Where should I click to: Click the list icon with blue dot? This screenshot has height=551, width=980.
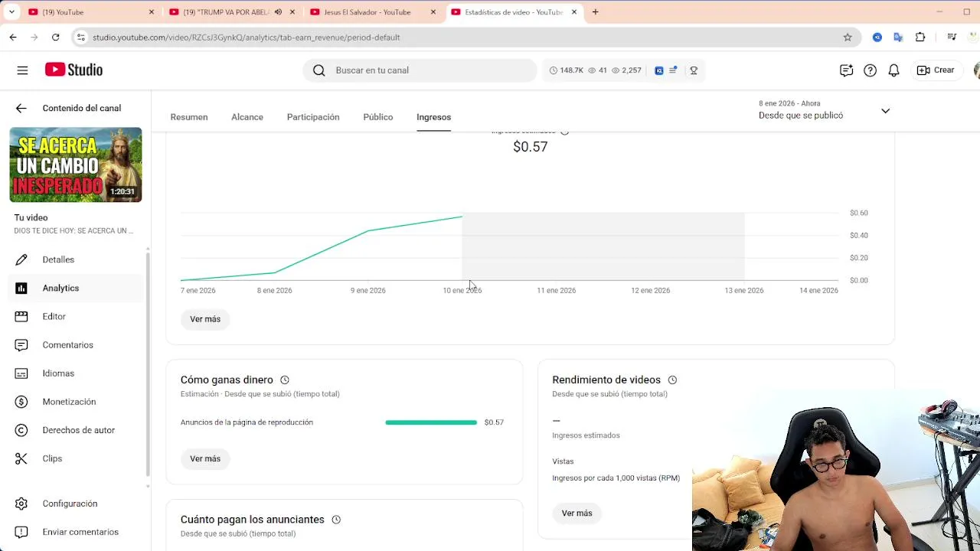pos(673,70)
